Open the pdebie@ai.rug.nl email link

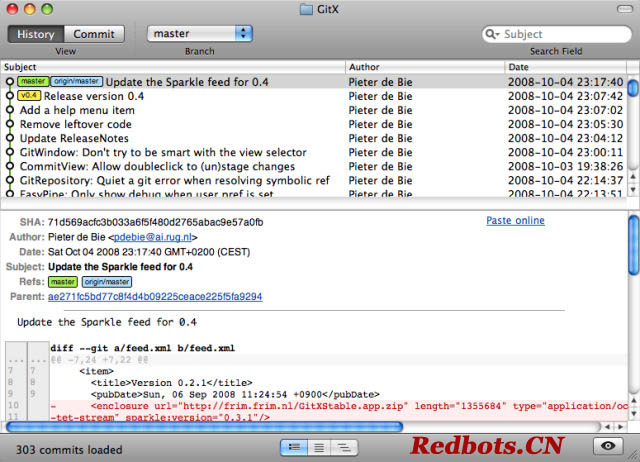(153, 237)
